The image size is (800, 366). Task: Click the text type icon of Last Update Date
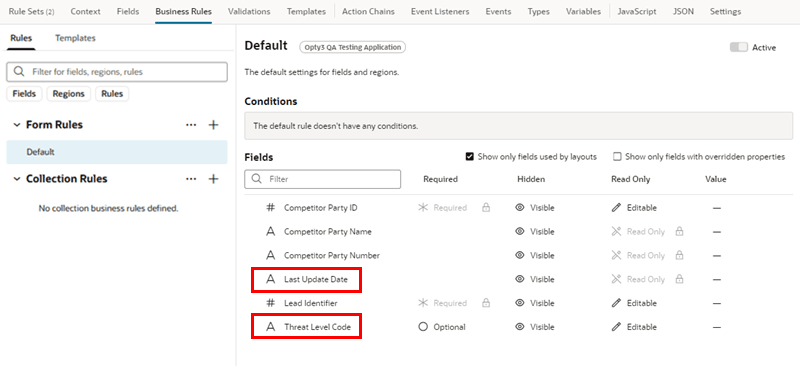coord(271,279)
